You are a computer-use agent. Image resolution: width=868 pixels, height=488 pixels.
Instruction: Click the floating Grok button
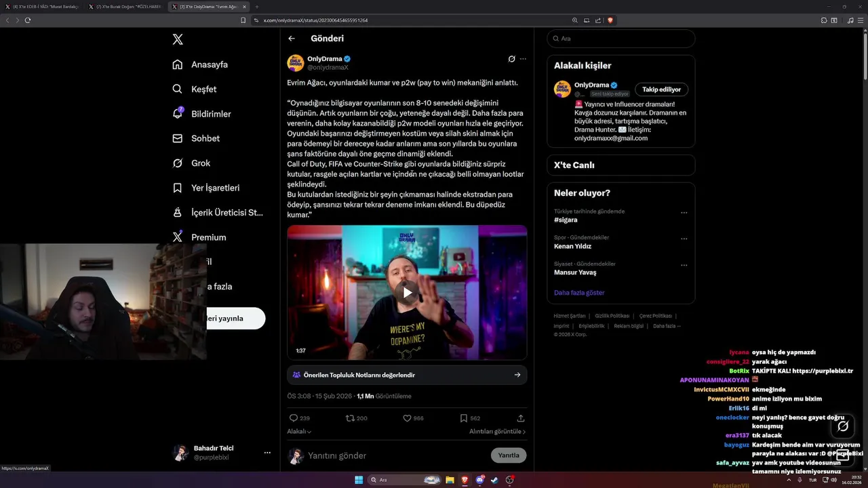pos(843,426)
